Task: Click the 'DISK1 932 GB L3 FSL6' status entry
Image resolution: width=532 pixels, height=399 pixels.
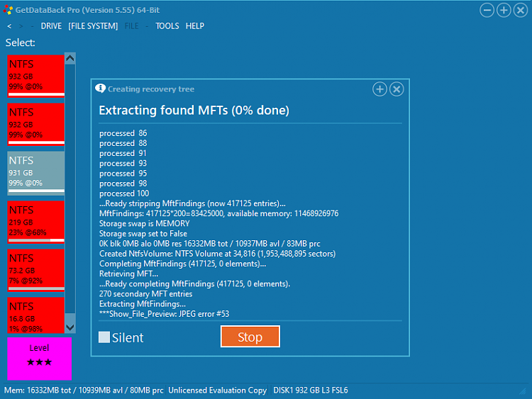Action: click(311, 390)
